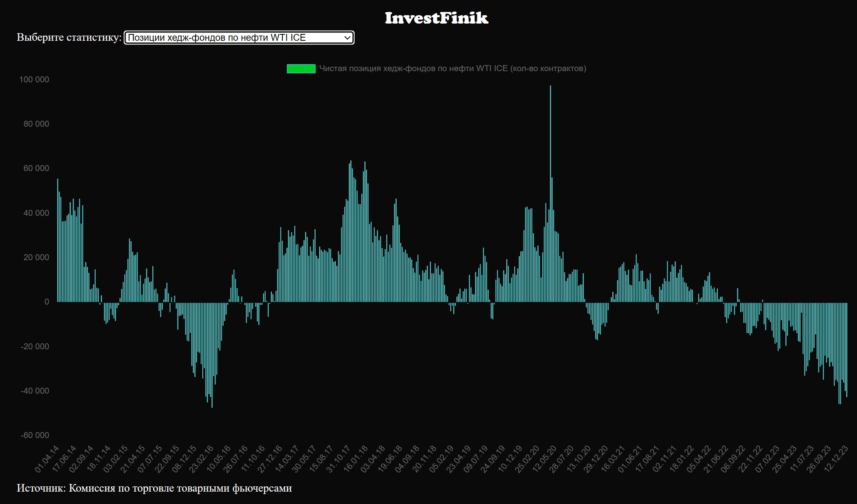Click the 31.10.17 x-axis date label

point(339,459)
